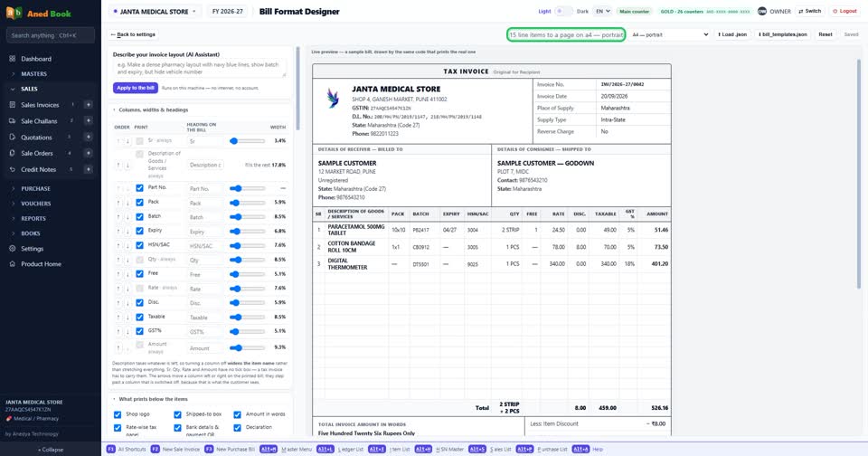Move the Free column up
The width and height of the screenshot is (868, 456).
coord(118,275)
